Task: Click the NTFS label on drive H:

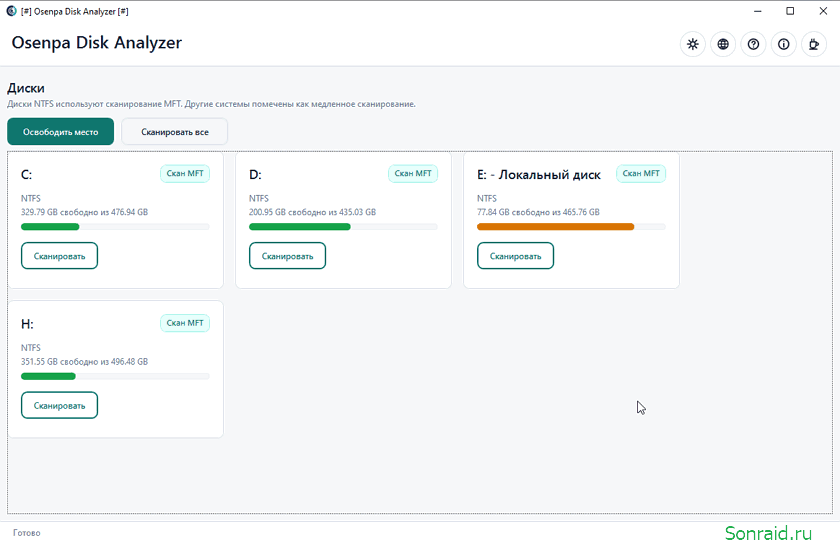Action: click(x=31, y=348)
